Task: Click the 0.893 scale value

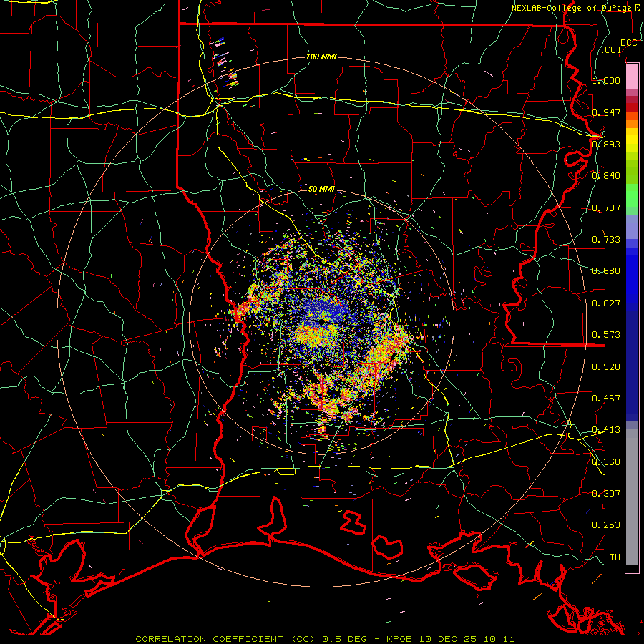Action: pos(606,144)
